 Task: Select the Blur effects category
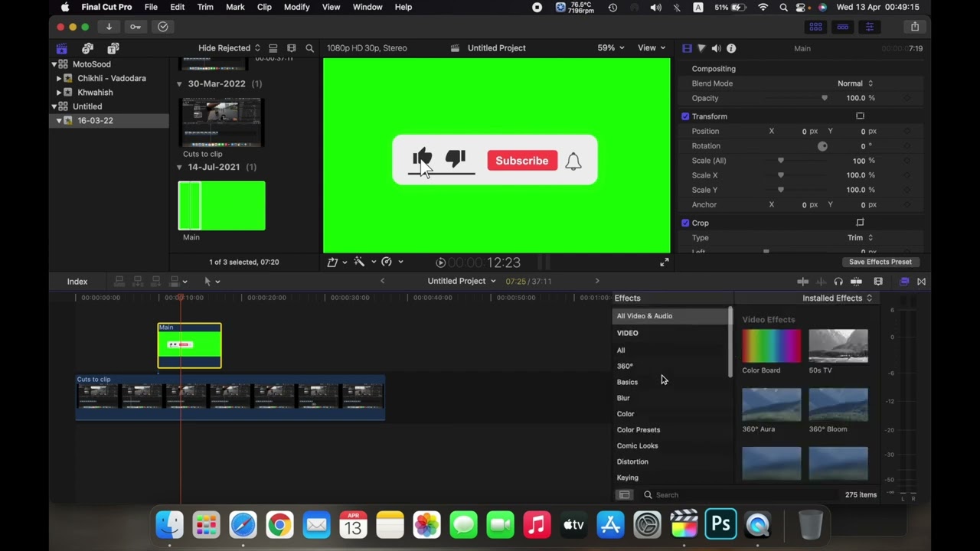(x=622, y=398)
